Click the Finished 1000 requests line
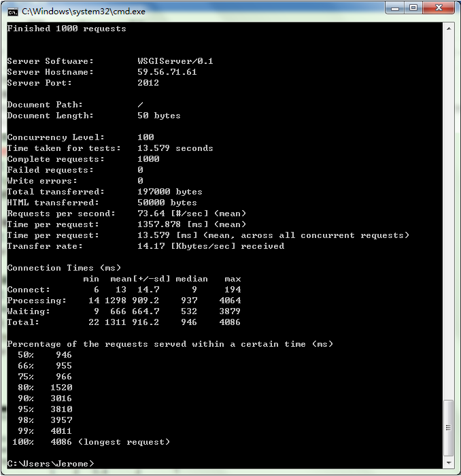 click(x=67, y=29)
